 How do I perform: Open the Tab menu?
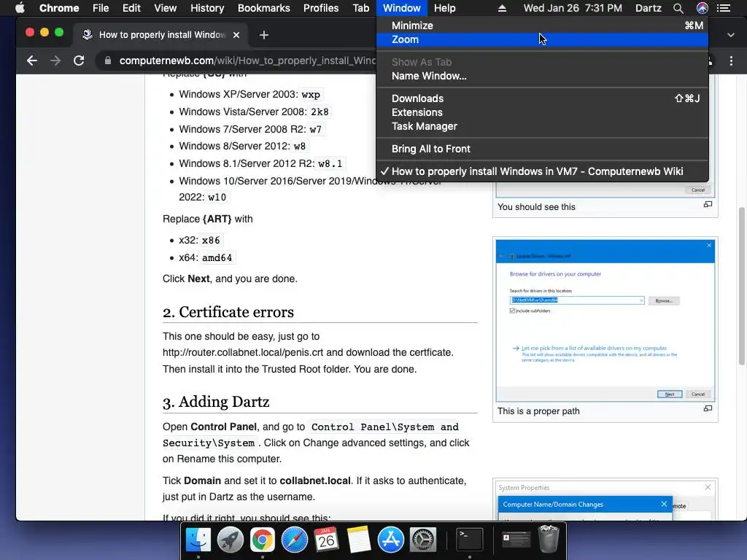[x=361, y=8]
